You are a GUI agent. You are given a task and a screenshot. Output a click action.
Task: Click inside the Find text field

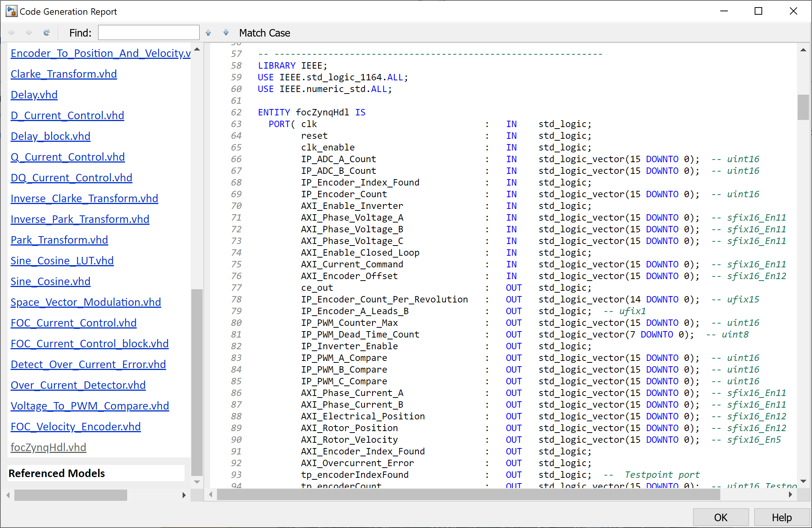(149, 33)
